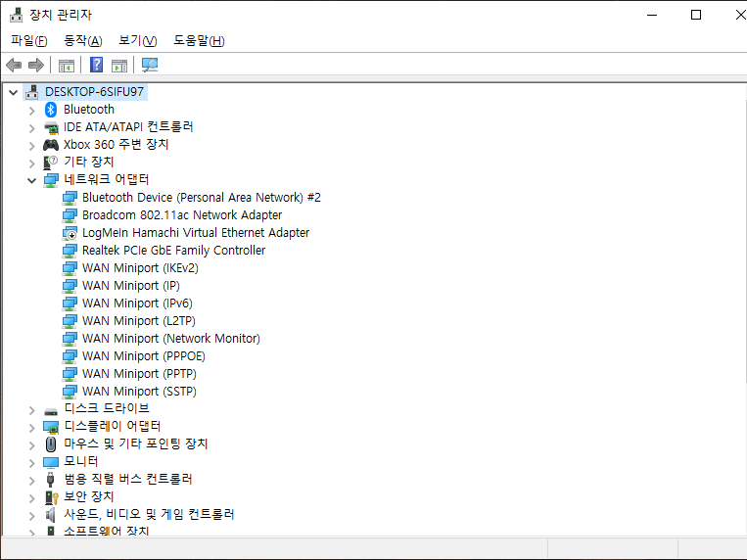Click the 디스플레이 어댑터 icon
Screen dimensions: 747x560
tap(51, 427)
